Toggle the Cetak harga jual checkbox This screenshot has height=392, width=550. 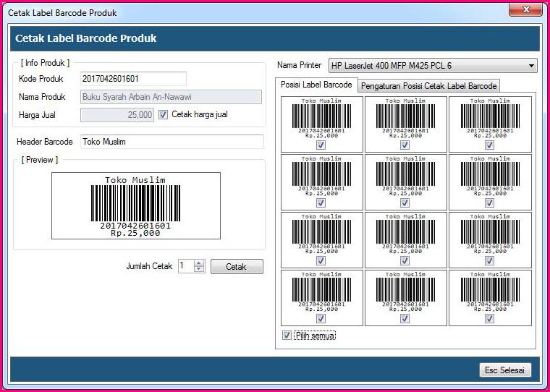click(x=163, y=114)
